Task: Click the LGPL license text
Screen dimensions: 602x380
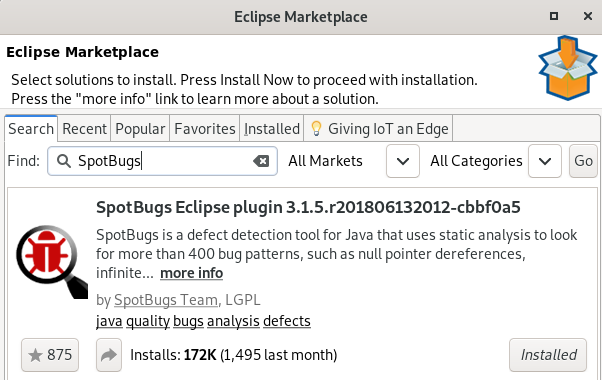Action: tap(243, 300)
